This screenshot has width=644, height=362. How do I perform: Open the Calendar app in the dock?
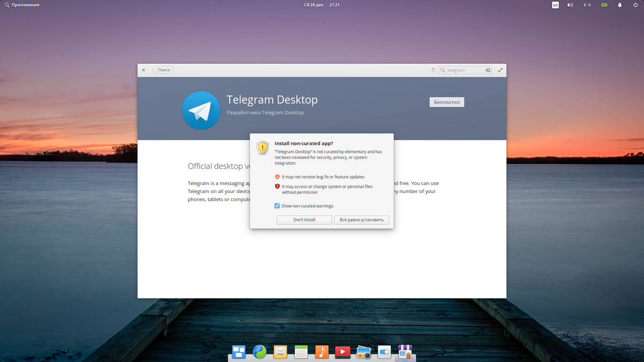301,352
